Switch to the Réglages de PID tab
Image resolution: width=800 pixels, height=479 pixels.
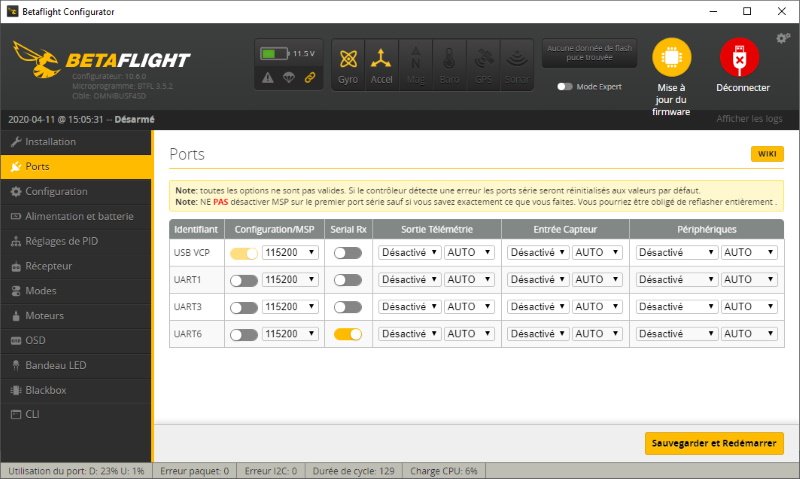[61, 241]
